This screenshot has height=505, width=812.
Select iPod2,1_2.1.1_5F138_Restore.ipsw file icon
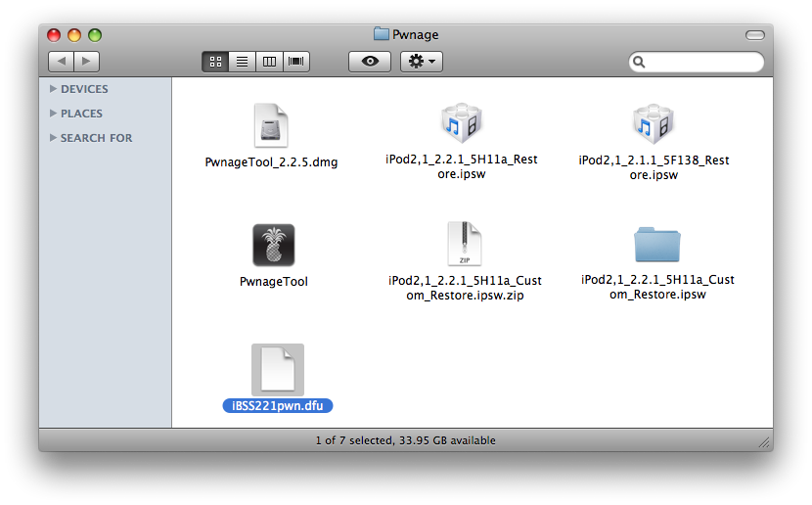point(654,124)
